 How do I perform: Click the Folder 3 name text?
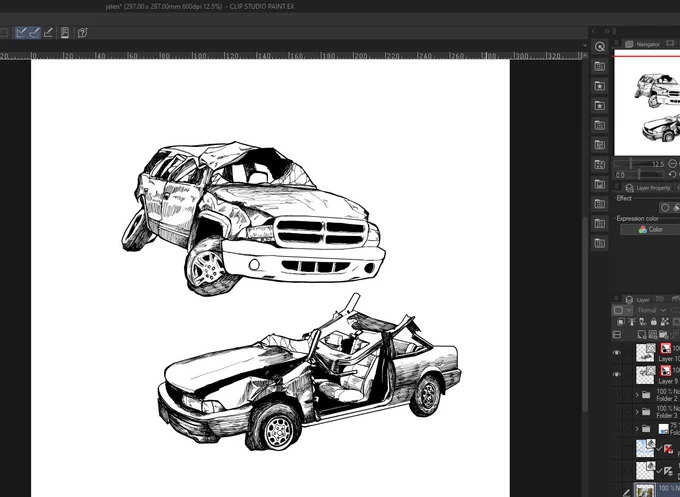click(x=667, y=415)
